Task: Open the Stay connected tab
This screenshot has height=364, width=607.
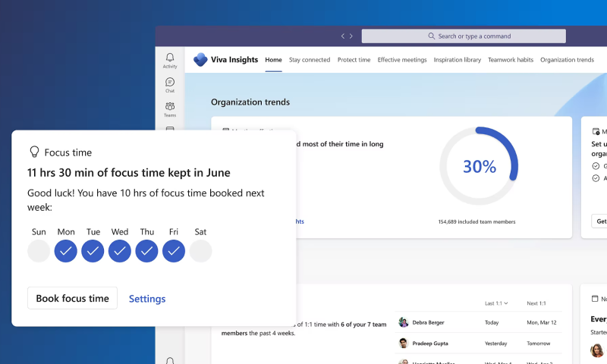Action: click(310, 60)
